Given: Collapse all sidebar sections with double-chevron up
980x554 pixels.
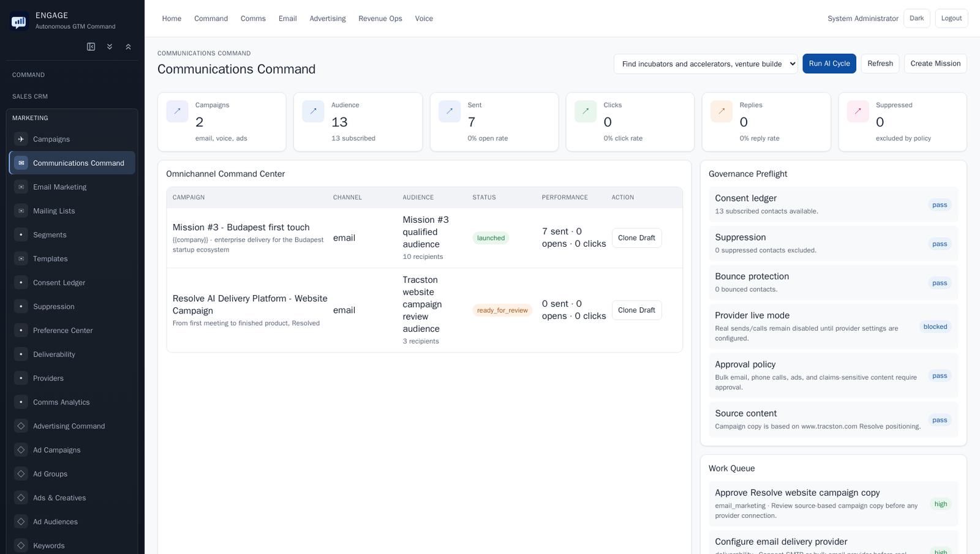Looking at the screenshot, I should tap(129, 47).
